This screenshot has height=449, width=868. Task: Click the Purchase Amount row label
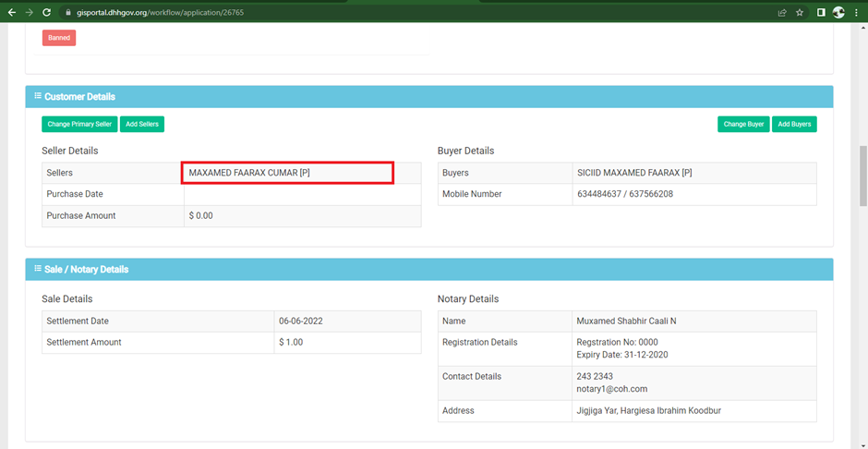pyautogui.click(x=81, y=216)
